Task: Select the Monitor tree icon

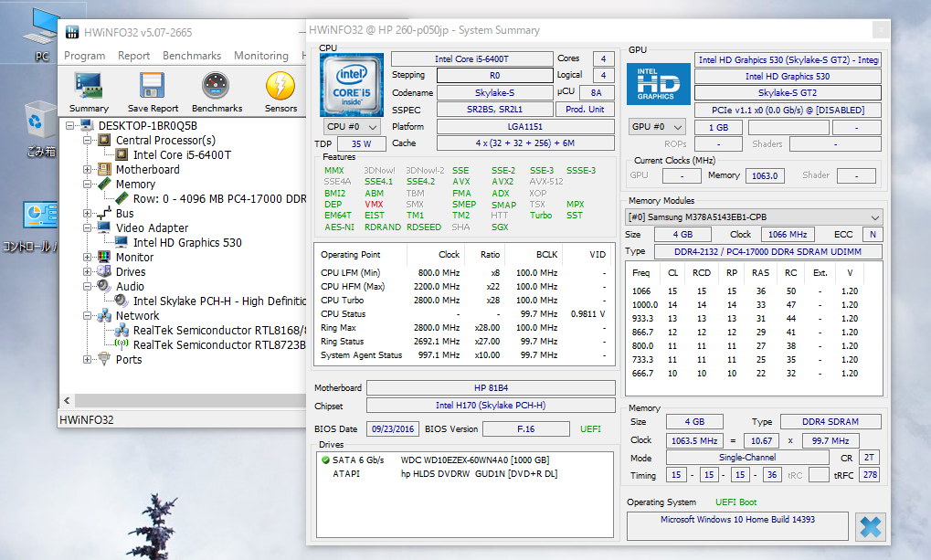Action: coord(104,257)
